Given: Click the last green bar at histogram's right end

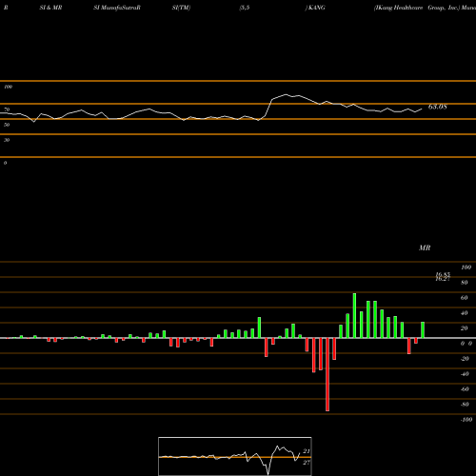Looking at the screenshot, I should [423, 330].
